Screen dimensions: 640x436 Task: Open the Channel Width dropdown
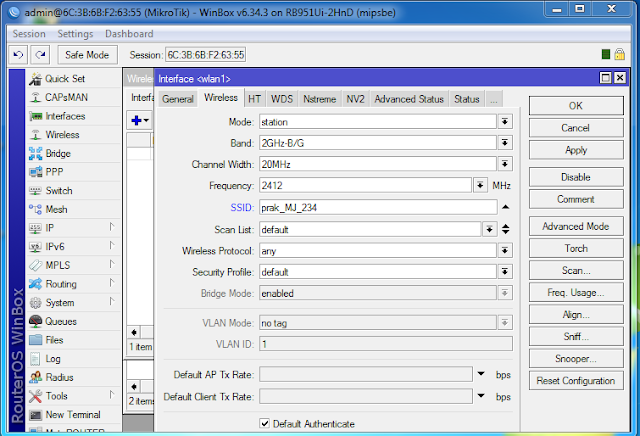[505, 164]
